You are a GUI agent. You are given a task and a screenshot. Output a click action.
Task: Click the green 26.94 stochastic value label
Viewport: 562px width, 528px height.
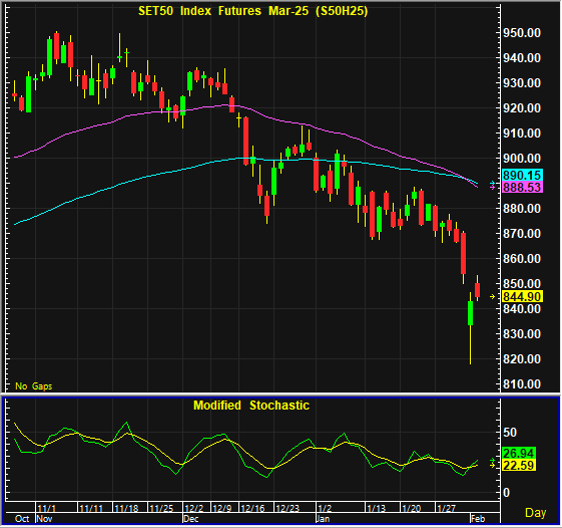[519, 453]
